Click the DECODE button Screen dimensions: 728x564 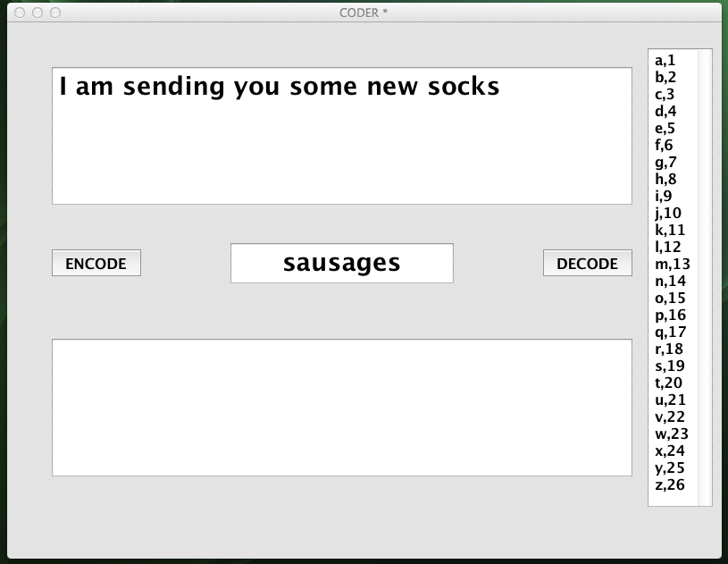click(x=587, y=264)
